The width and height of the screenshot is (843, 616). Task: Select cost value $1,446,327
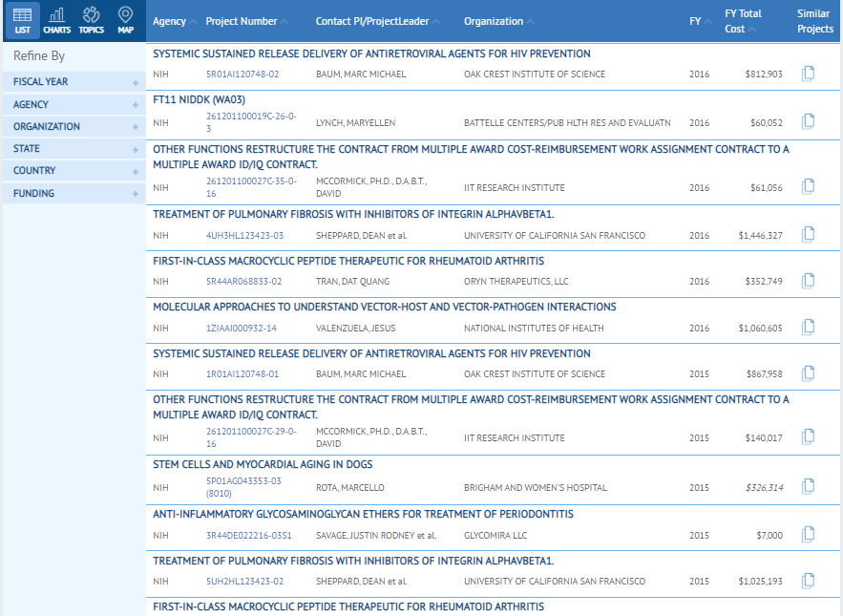pos(760,236)
